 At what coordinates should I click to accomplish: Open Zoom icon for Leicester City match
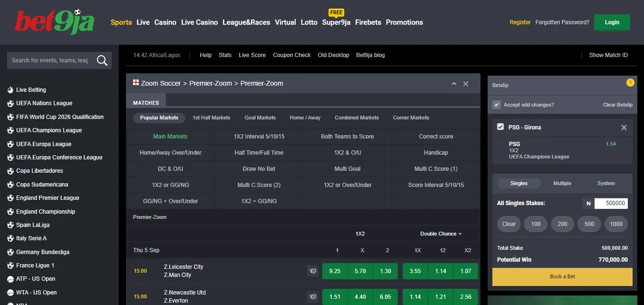click(312, 271)
